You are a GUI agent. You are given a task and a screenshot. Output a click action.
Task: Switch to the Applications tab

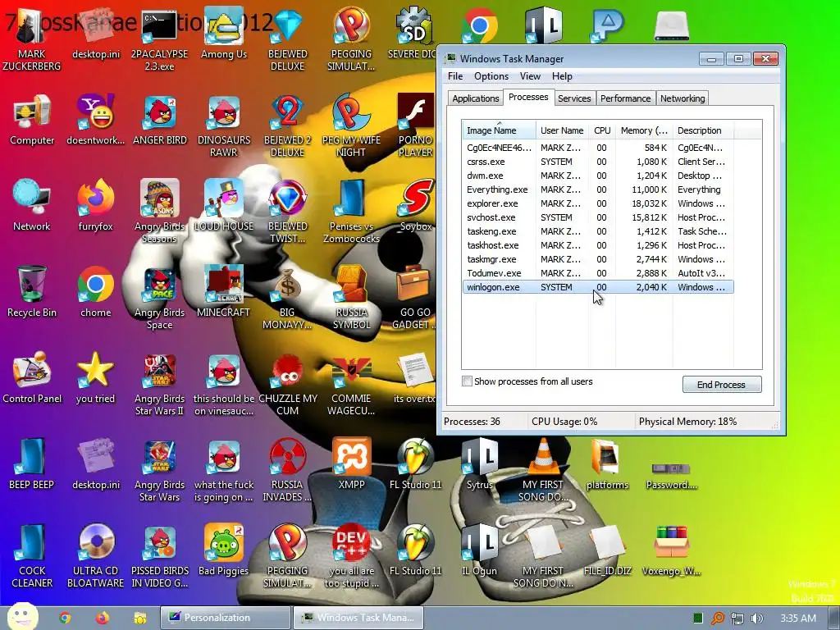[x=475, y=98]
